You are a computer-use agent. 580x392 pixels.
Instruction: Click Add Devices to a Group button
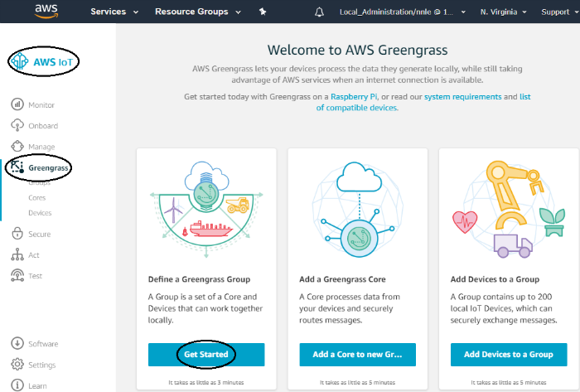509,354
